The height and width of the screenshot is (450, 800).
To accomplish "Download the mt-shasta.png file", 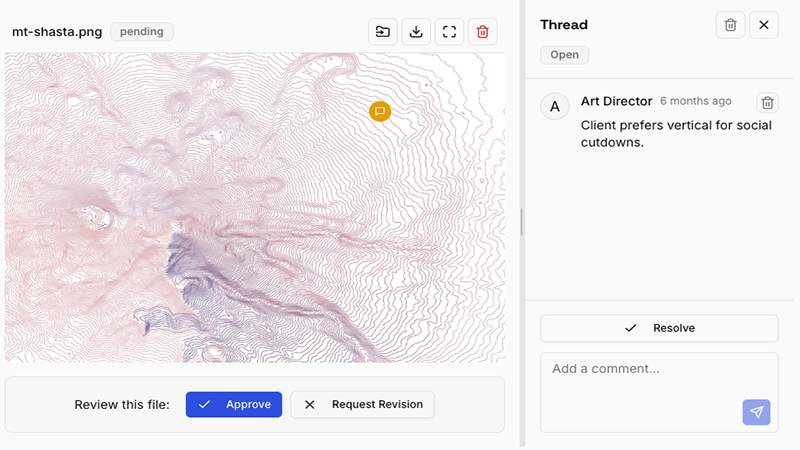I will coord(416,32).
